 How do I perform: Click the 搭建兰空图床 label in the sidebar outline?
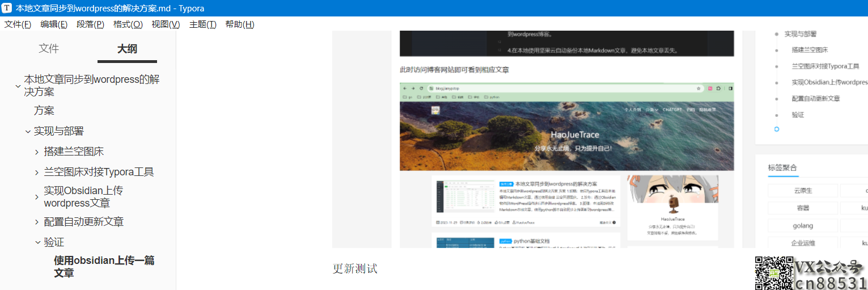(x=74, y=152)
